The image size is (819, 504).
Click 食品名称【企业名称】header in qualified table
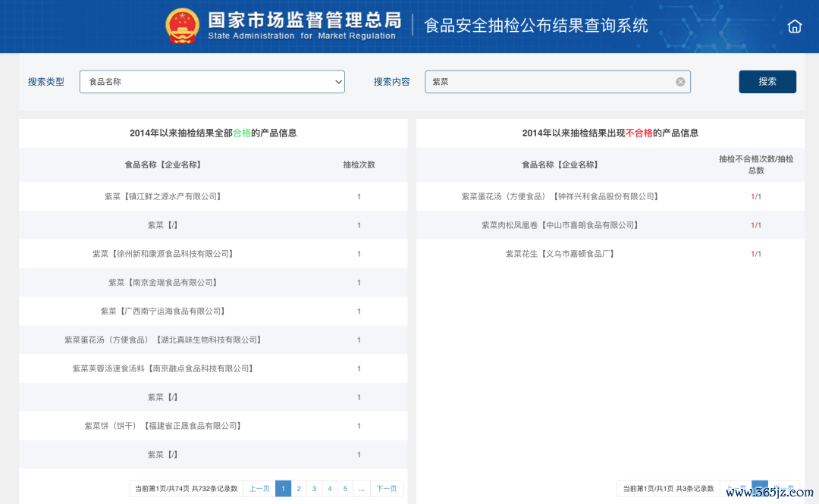coord(163,164)
